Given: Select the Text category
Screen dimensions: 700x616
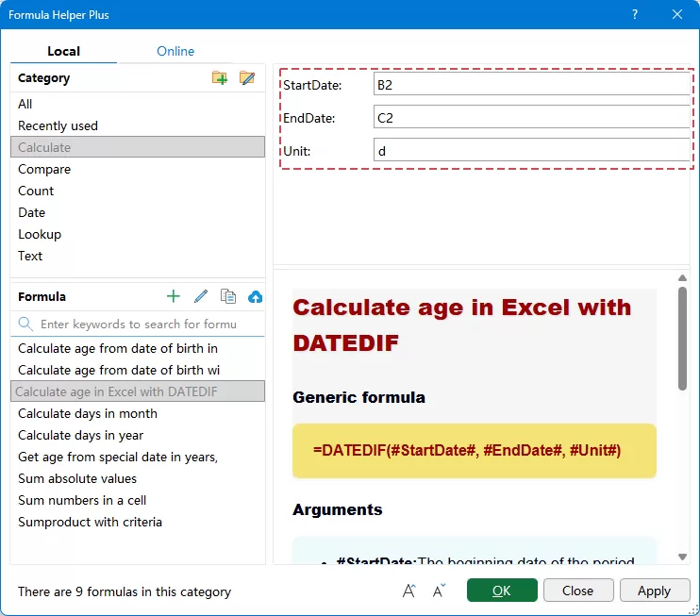Looking at the screenshot, I should tap(138, 256).
